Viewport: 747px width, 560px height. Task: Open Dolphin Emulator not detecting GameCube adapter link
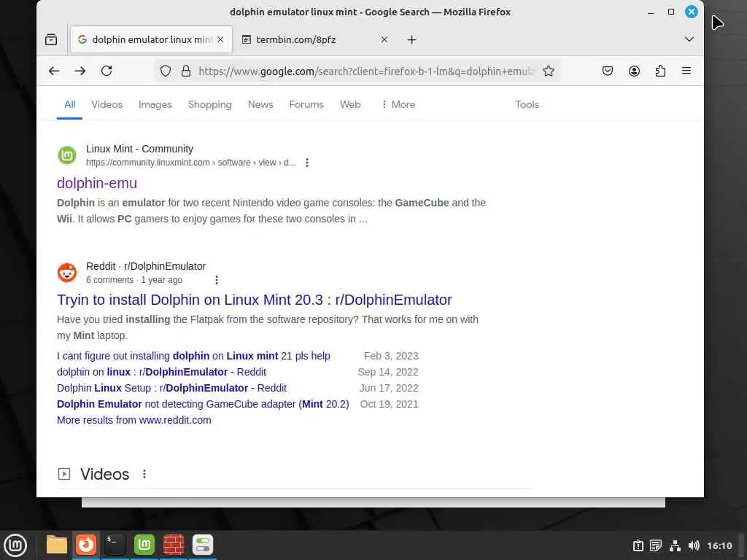coord(203,404)
